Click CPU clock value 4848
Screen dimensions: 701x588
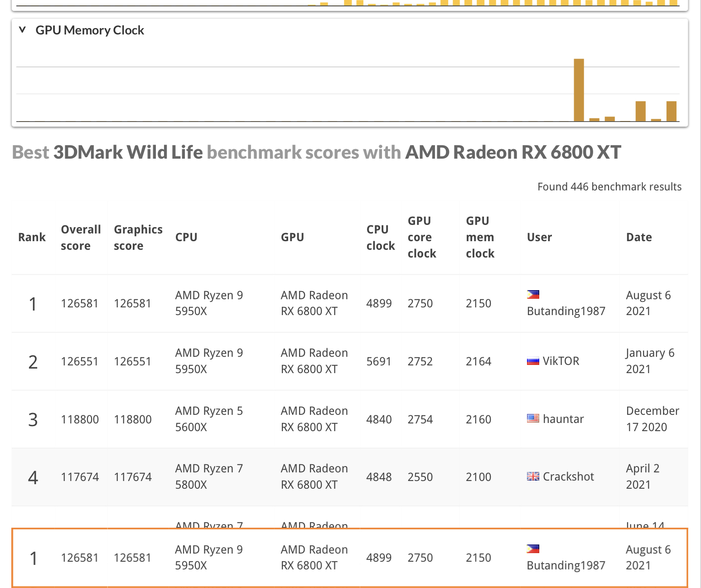(379, 477)
